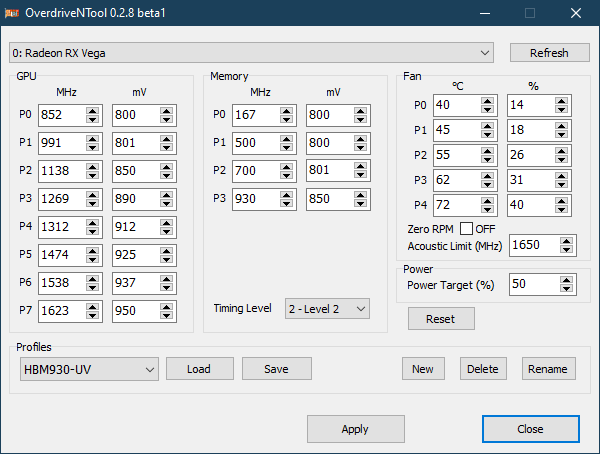600x454 pixels.
Task: Increase Fan P4 percent with up arrow
Action: tap(561, 201)
